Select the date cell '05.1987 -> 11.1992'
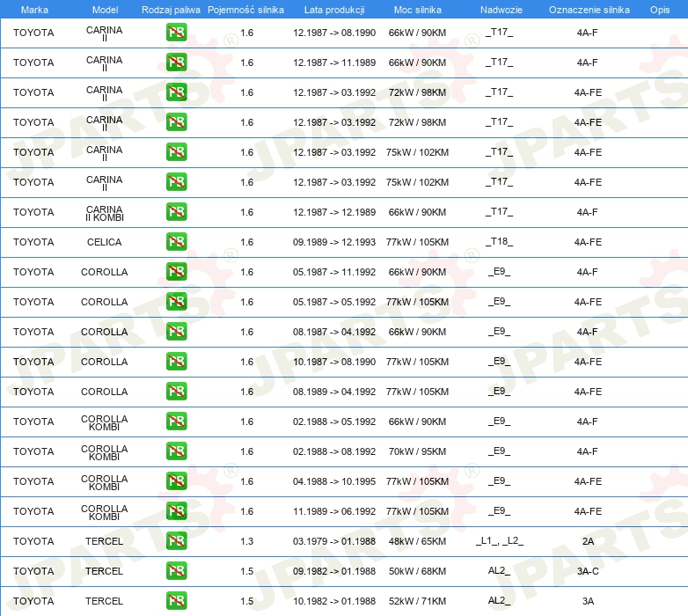Screen dimensions: 688x616 point(334,272)
